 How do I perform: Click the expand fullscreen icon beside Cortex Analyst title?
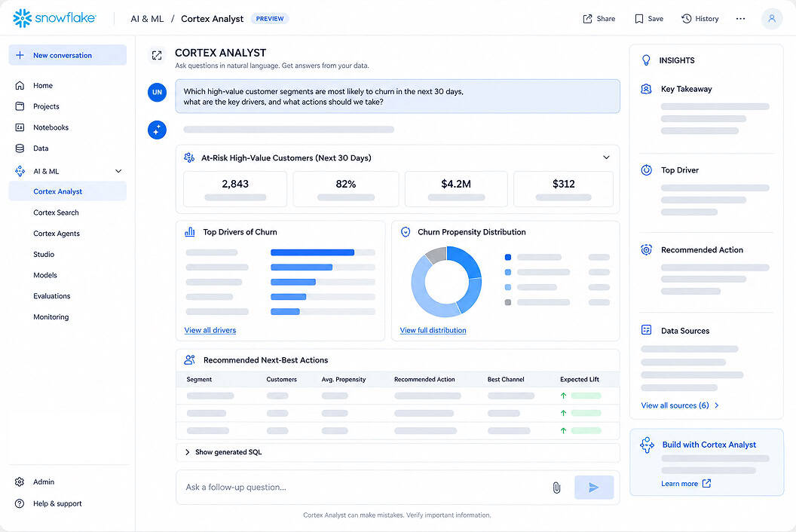pos(157,55)
